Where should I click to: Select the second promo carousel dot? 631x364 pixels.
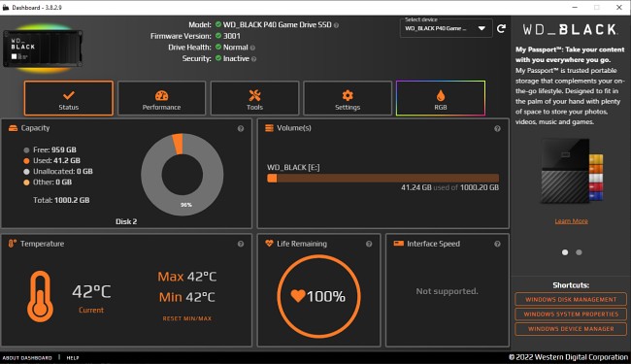point(579,252)
